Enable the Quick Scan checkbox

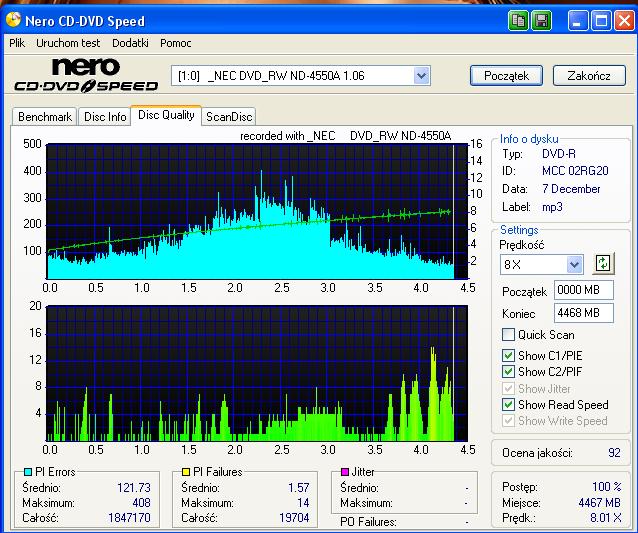click(508, 335)
